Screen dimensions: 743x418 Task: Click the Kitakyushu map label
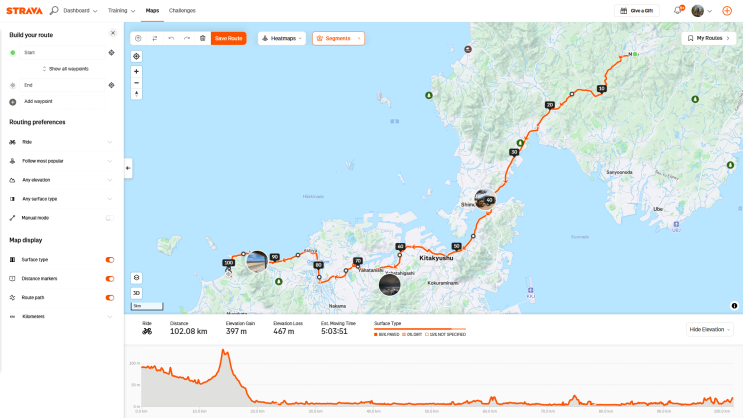436,258
